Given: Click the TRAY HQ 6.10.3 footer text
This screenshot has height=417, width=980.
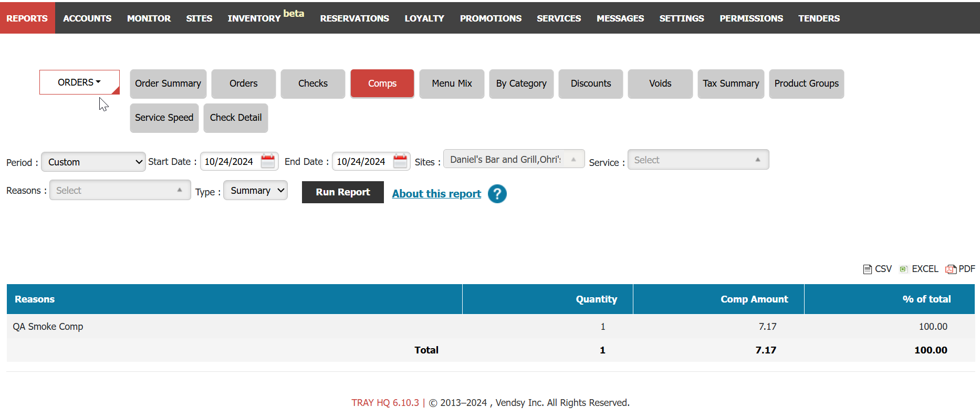Looking at the screenshot, I should pyautogui.click(x=385, y=403).
